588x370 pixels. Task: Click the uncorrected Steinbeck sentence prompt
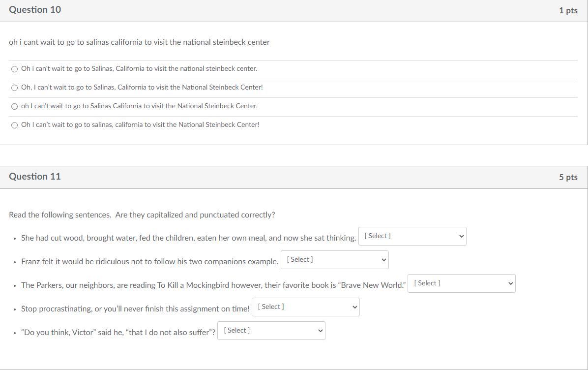point(139,42)
